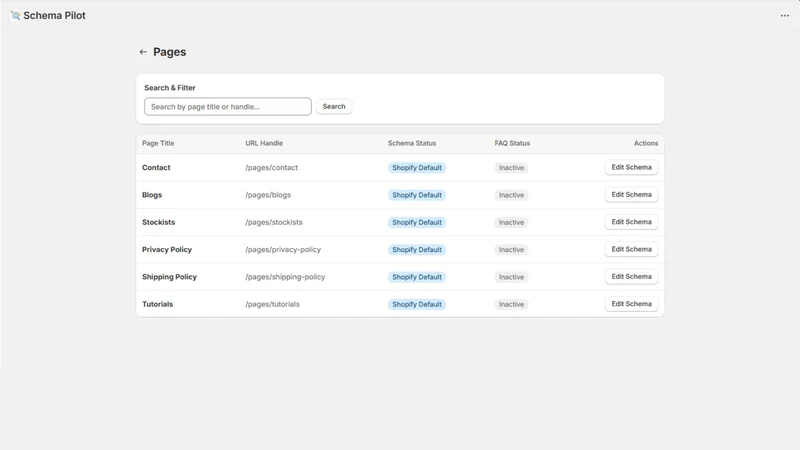Viewport: 800px width, 450px height.
Task: Go back using the arrow beside Pages
Action: [143, 52]
